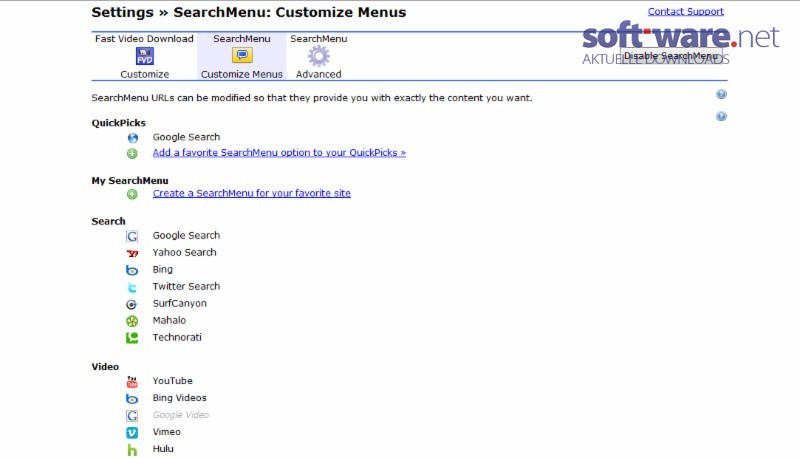Select the Vimeo entry
This screenshot has width=800, height=458.
tap(166, 432)
